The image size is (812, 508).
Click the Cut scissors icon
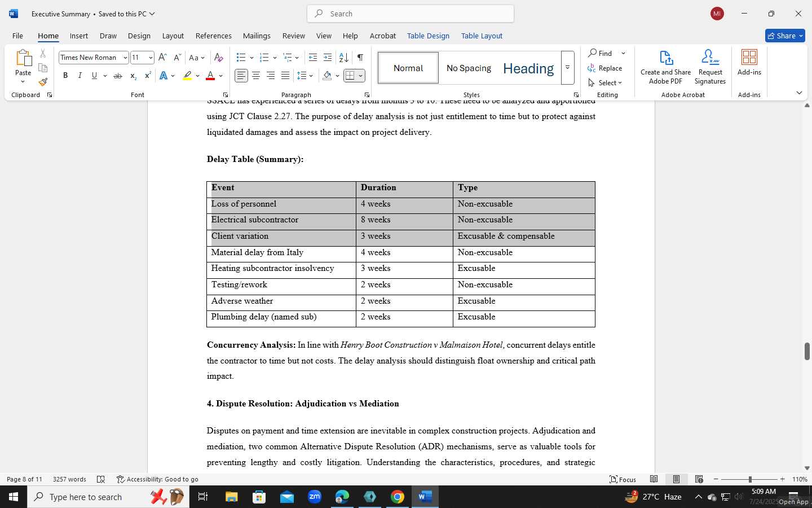click(43, 54)
